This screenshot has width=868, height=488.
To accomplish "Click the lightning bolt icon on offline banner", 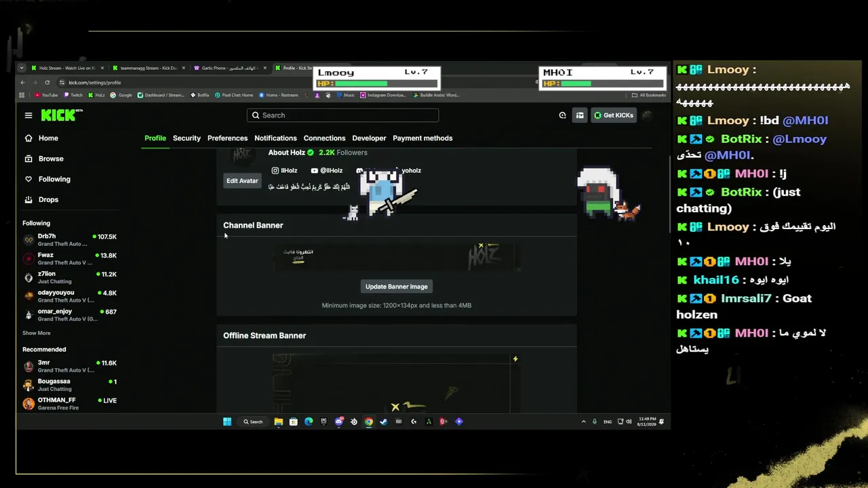I will [515, 359].
